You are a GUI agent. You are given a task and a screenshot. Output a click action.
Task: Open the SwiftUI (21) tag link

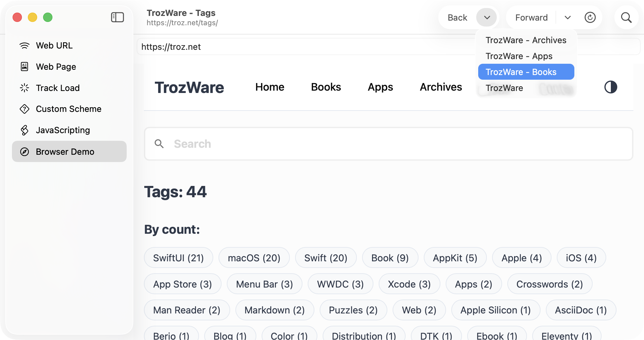point(178,258)
